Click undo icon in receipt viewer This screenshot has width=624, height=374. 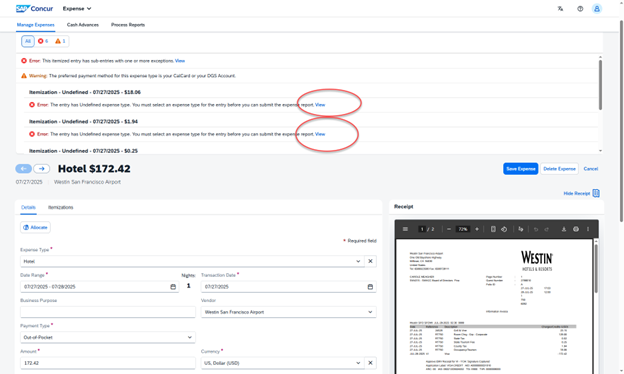[536, 229]
